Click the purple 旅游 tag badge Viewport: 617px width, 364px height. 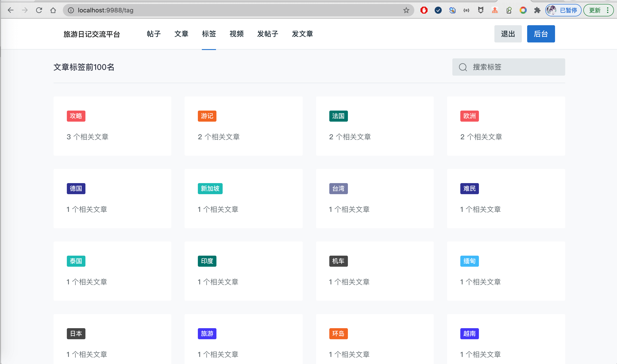(207, 333)
